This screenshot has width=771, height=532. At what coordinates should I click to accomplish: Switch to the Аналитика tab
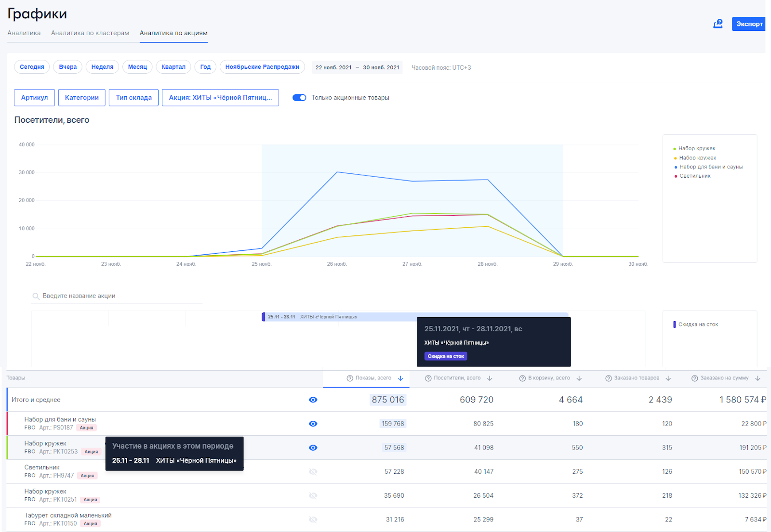[24, 33]
